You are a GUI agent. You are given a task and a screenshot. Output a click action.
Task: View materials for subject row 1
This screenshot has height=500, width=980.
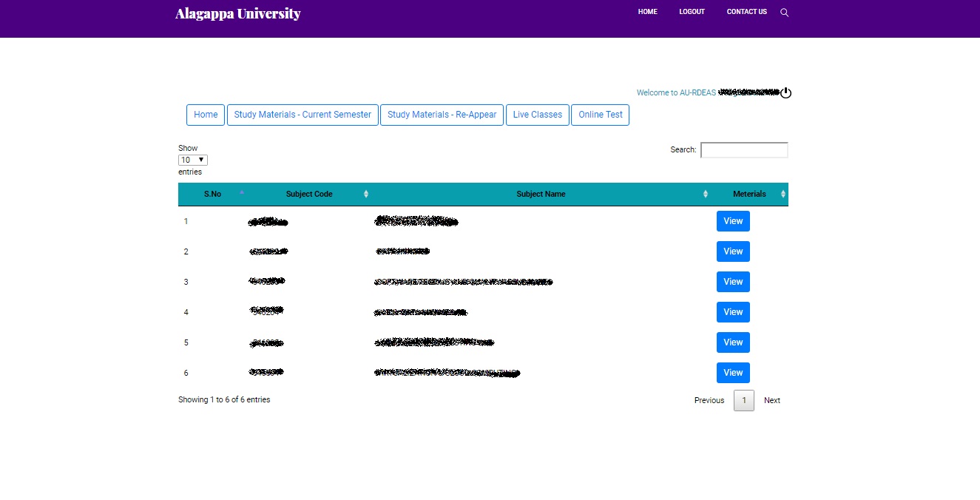(733, 221)
